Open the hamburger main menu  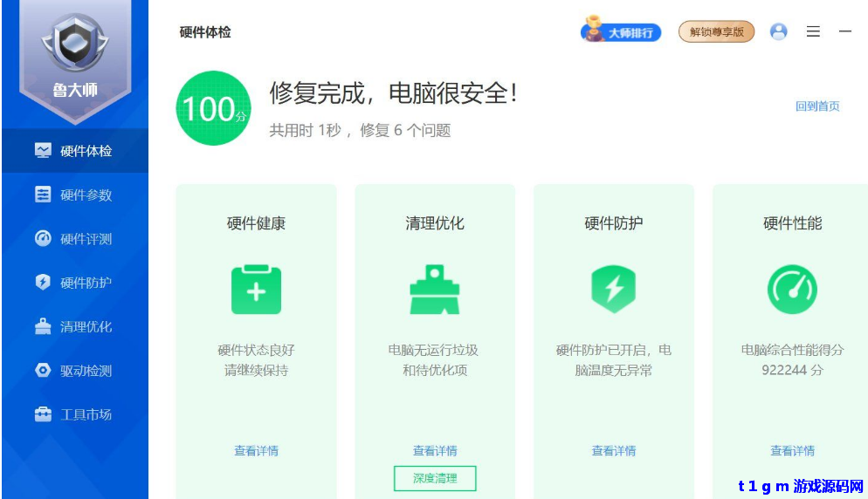click(813, 32)
